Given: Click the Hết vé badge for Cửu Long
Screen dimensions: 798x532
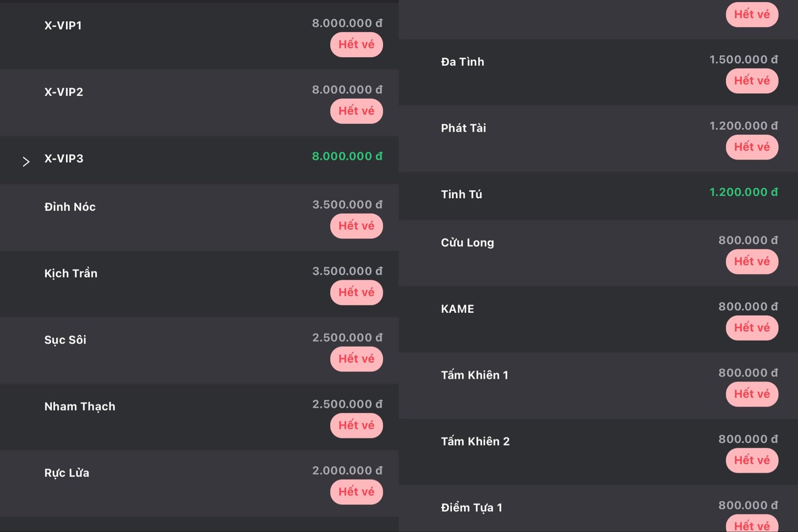Looking at the screenshot, I should 752,262.
